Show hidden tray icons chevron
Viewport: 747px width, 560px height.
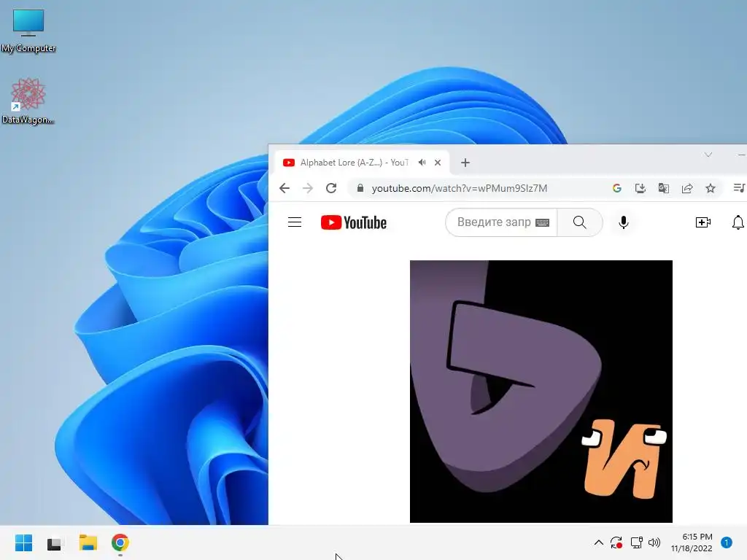[x=599, y=542]
